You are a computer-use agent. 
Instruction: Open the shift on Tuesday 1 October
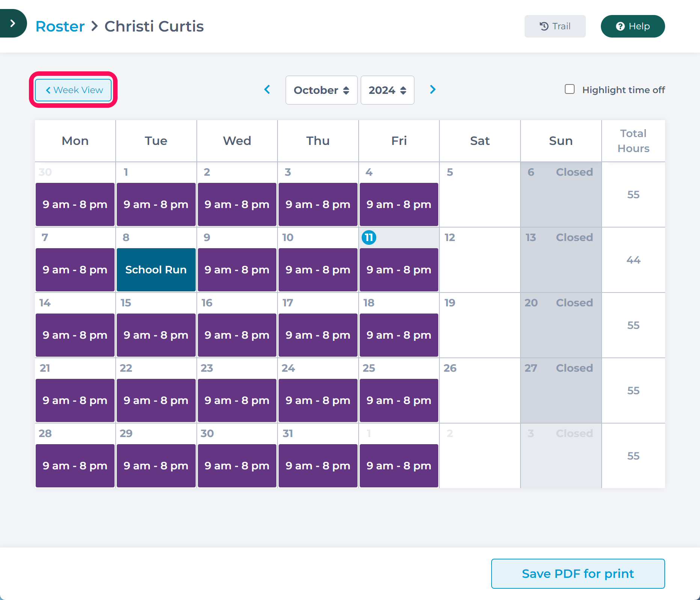tap(156, 204)
